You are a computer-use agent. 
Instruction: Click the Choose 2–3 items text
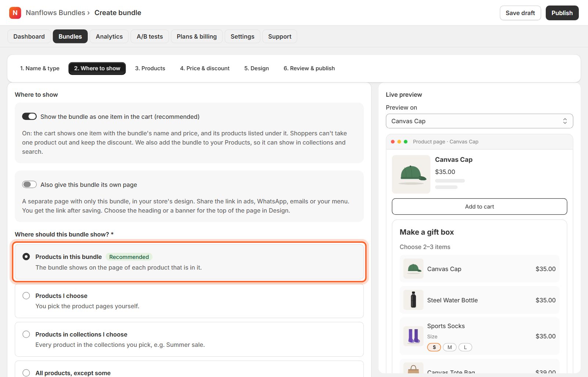(x=425, y=247)
